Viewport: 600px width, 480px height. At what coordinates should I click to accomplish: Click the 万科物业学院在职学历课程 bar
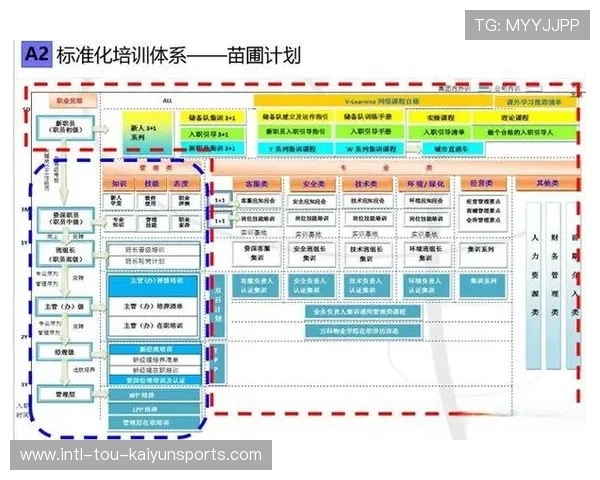363,331
